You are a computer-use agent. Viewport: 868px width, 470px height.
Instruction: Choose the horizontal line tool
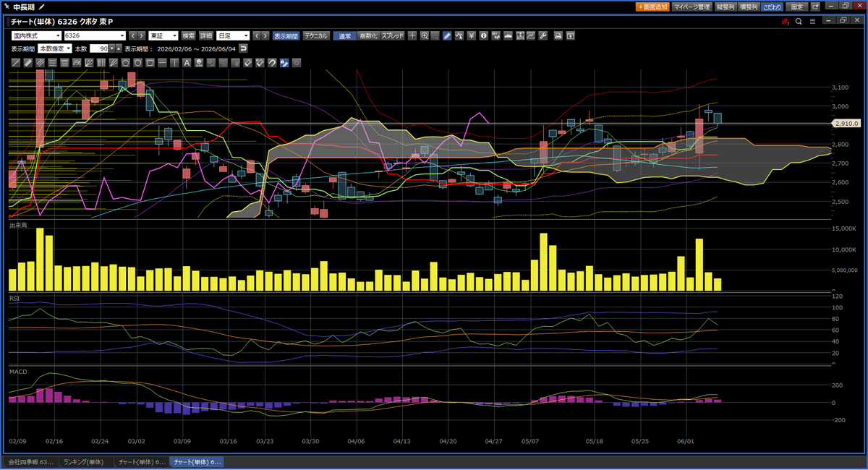162,63
